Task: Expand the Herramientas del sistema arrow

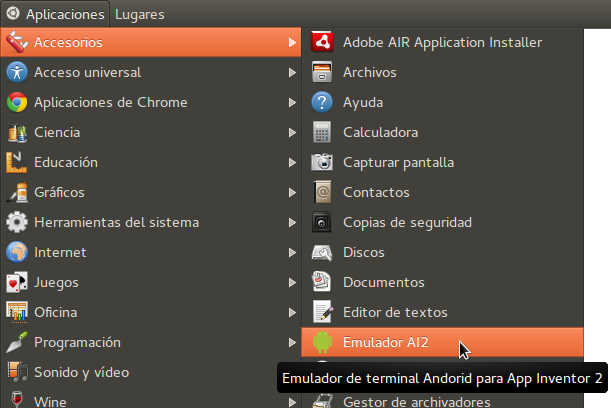Action: point(292,222)
